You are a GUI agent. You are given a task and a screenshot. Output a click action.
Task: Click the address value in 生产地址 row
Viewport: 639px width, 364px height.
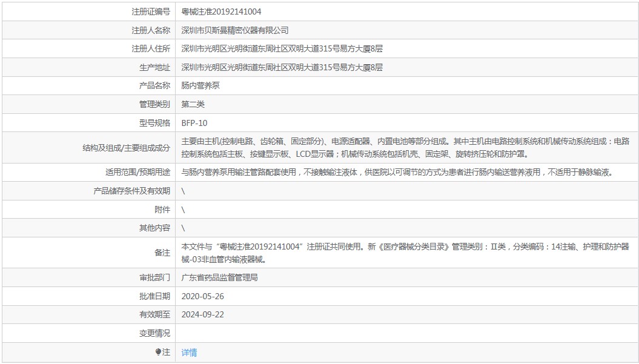tap(282, 68)
